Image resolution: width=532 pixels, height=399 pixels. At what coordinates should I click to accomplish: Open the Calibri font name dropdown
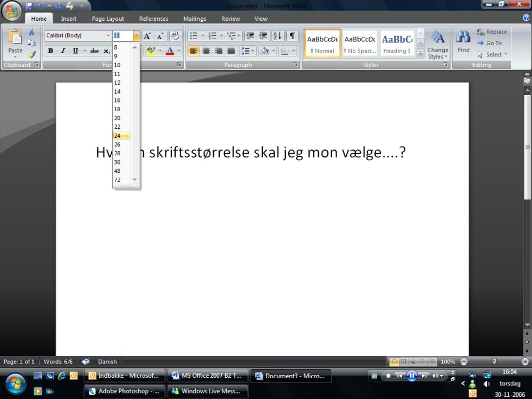109,36
